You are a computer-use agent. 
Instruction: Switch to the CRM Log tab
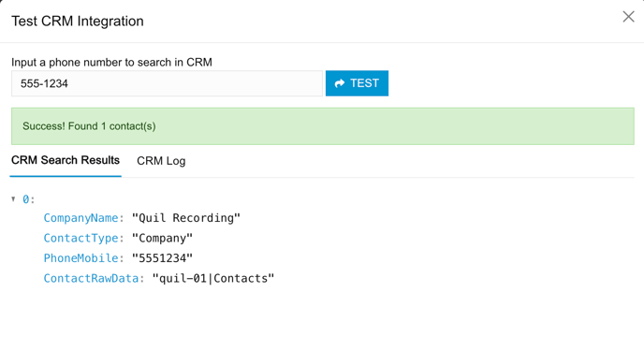coord(161,161)
